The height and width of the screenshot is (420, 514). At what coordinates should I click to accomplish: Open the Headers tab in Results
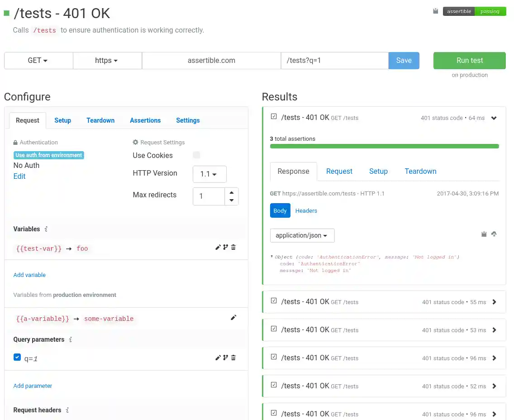point(306,210)
